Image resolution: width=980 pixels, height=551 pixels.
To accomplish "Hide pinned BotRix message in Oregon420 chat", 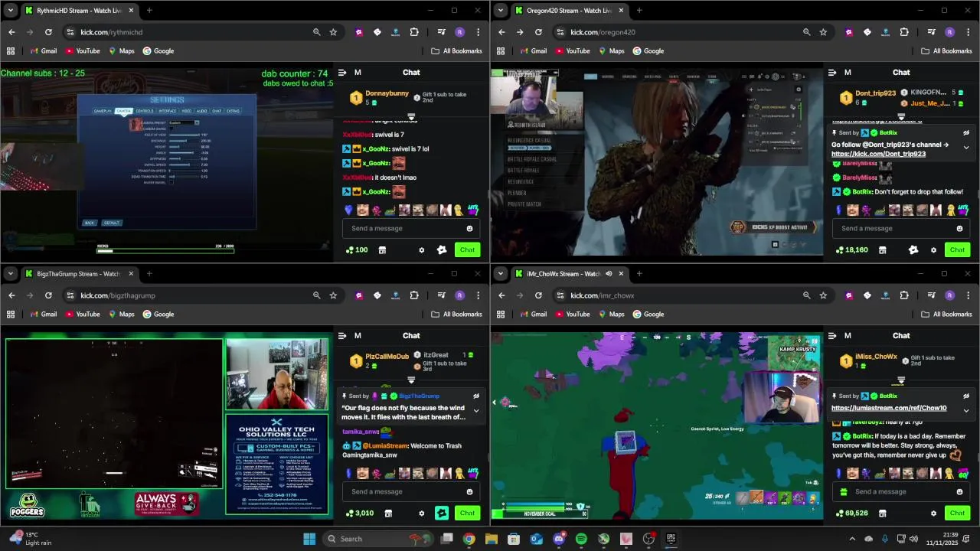I will [x=965, y=133].
